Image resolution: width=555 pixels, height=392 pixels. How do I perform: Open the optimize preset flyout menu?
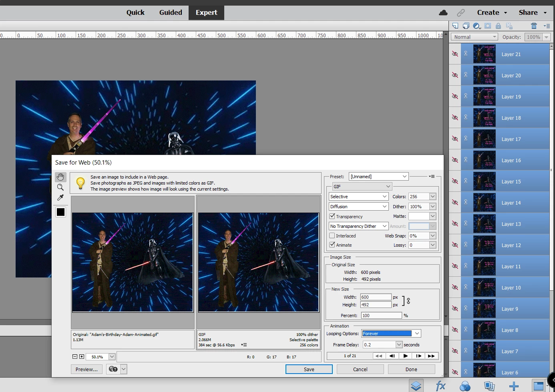coord(432,176)
